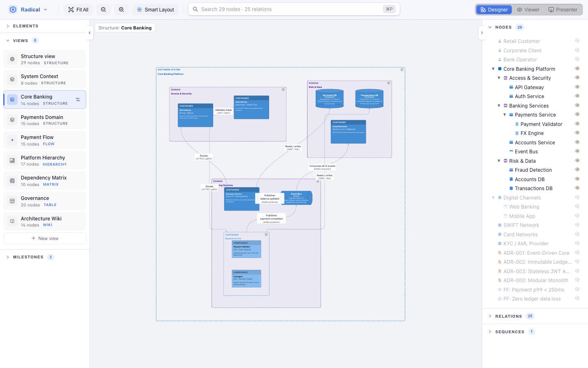Toggle visibility of Retail Customer node
Viewport: 588px width, 368px height.
click(x=577, y=41)
